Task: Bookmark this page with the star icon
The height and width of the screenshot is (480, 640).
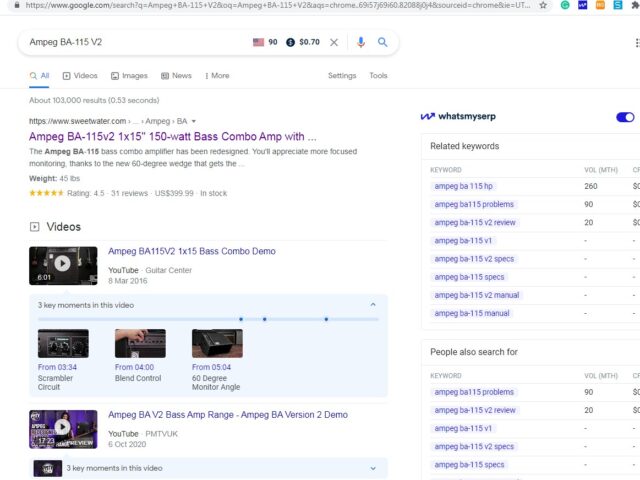Action: 543,5
